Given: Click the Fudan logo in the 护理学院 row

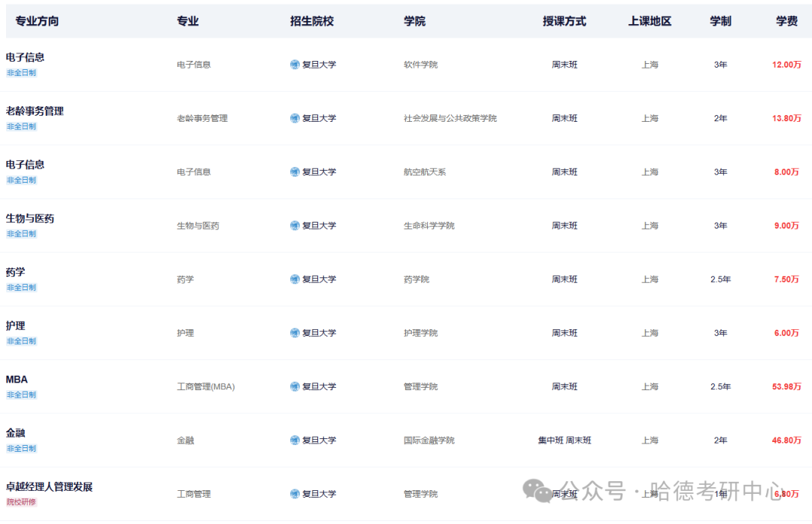Looking at the screenshot, I should tap(295, 333).
